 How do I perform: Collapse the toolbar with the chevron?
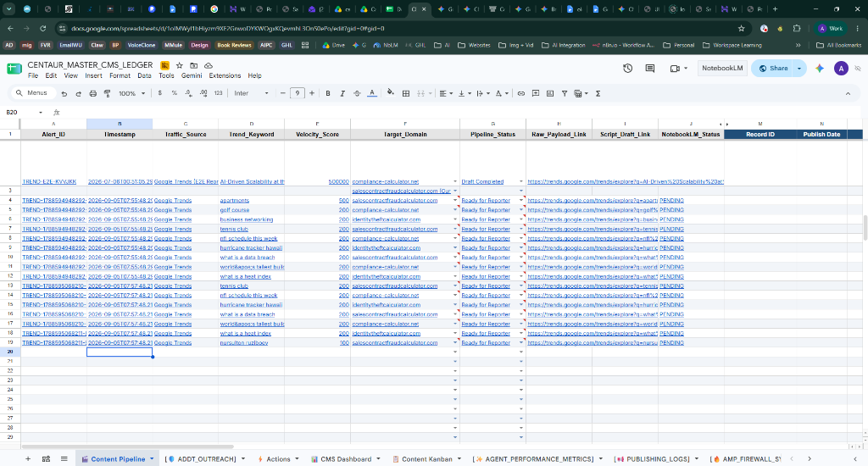(848, 93)
